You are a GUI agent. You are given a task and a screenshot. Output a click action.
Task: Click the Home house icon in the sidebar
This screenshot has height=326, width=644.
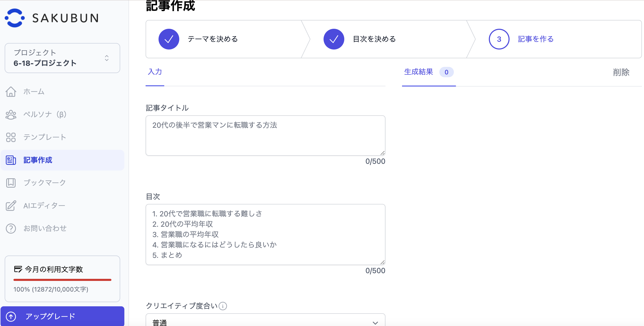11,91
